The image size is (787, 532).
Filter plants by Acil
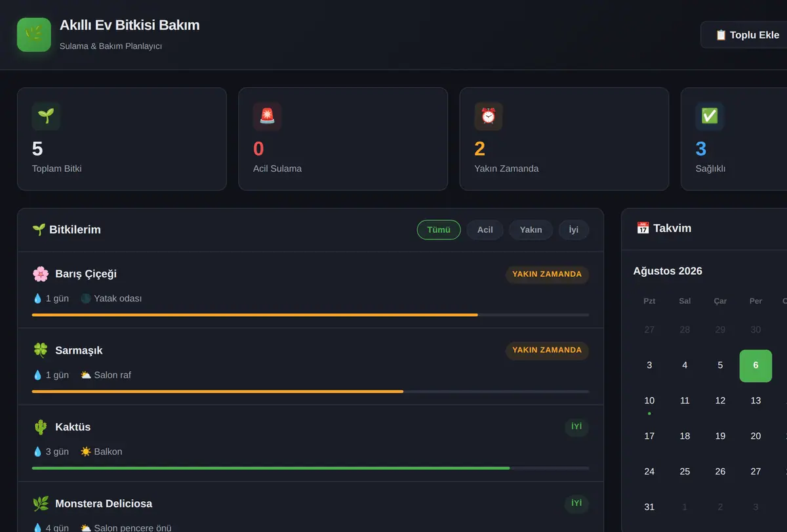pos(485,230)
